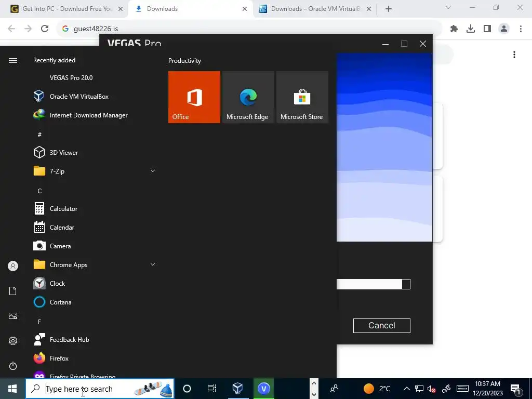Image resolution: width=532 pixels, height=399 pixels.
Task: Expand the Start menu hamburger
Action: (13, 60)
